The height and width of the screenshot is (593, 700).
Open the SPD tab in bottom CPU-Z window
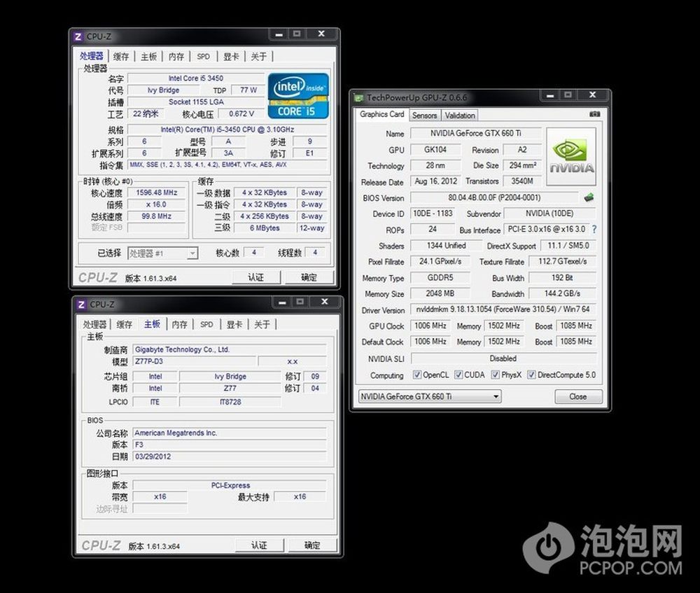206,325
